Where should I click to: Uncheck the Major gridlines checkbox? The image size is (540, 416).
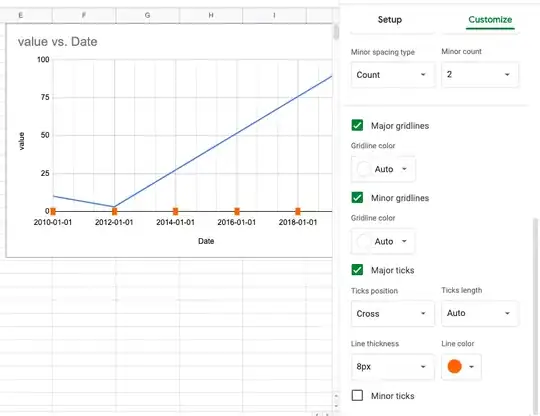[357, 125]
